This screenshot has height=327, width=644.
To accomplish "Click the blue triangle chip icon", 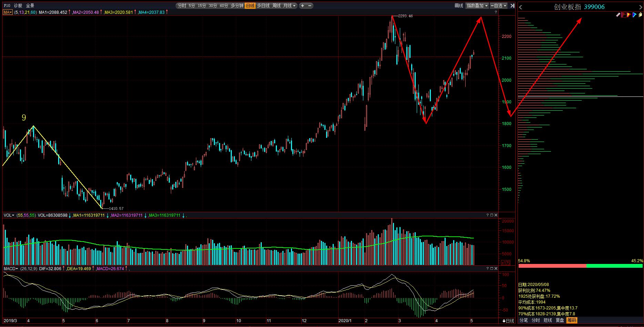I will 634,15.
